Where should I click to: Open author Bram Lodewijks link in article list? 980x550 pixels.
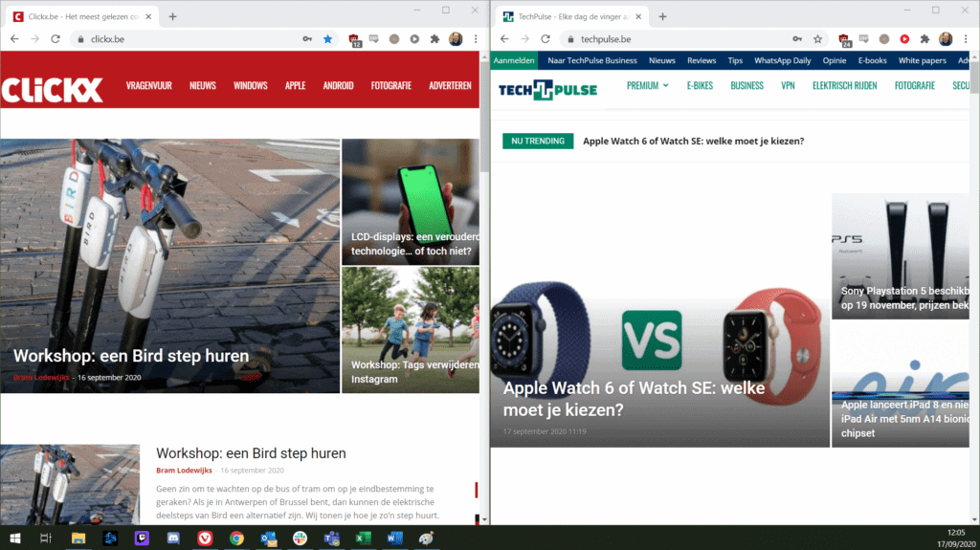(x=184, y=471)
